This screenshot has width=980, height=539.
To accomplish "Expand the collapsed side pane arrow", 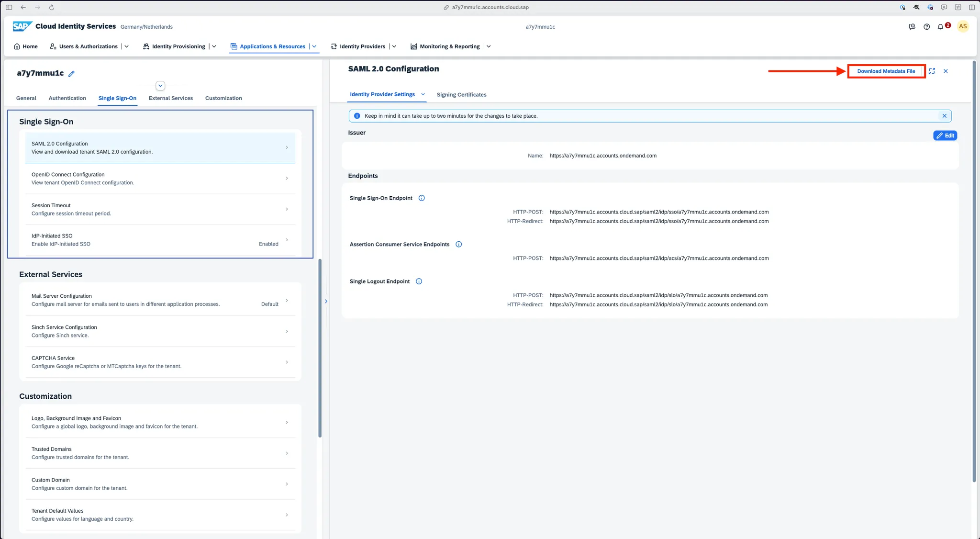I will (326, 301).
